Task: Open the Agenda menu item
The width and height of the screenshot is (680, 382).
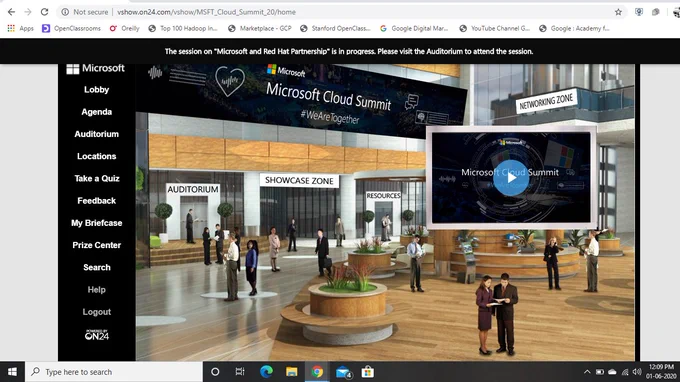Action: point(96,112)
